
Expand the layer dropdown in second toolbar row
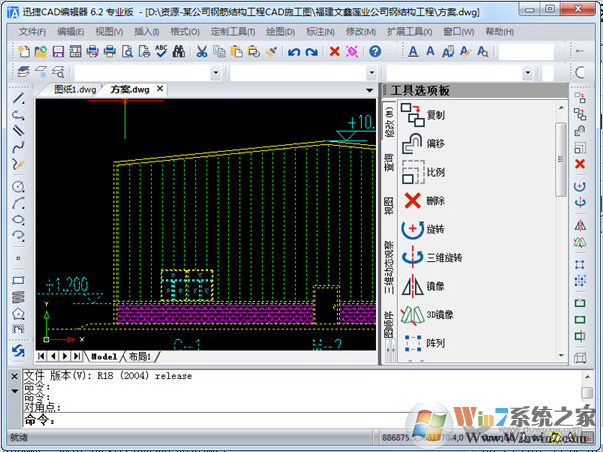[x=216, y=72]
